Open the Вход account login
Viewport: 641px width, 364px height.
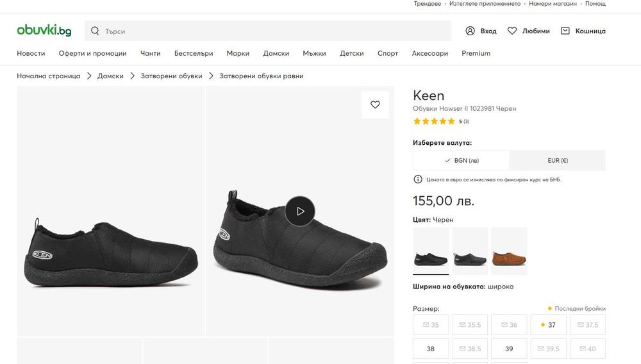(481, 31)
